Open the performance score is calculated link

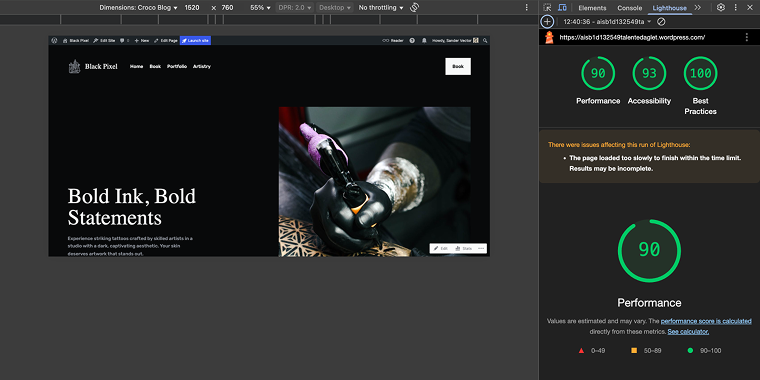click(706, 321)
